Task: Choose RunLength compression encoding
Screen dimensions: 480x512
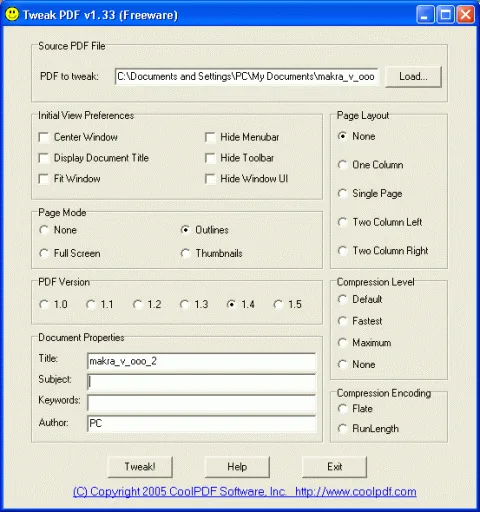Action: click(342, 429)
